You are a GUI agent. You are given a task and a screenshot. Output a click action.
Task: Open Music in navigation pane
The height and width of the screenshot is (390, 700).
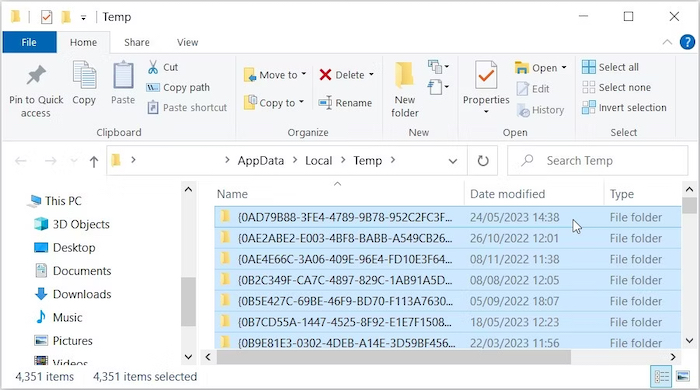click(x=59, y=317)
